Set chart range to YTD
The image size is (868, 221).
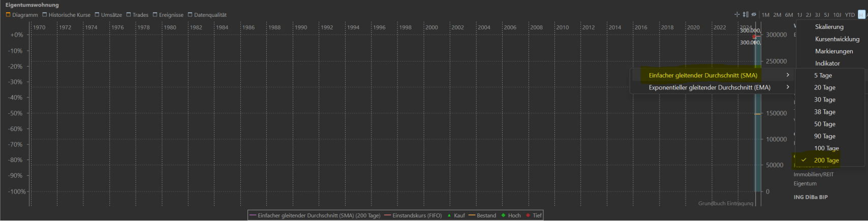tap(850, 15)
